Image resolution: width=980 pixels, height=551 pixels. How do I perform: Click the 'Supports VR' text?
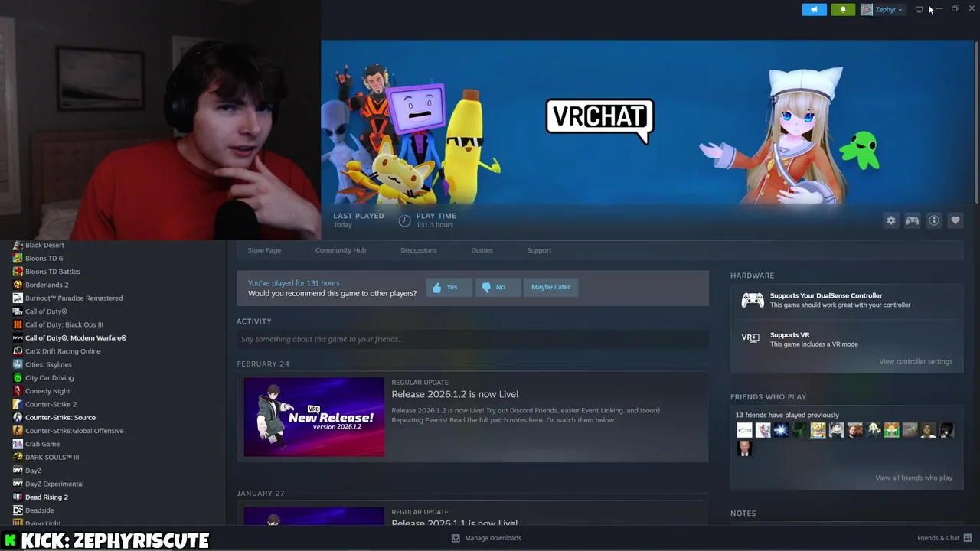[789, 335]
